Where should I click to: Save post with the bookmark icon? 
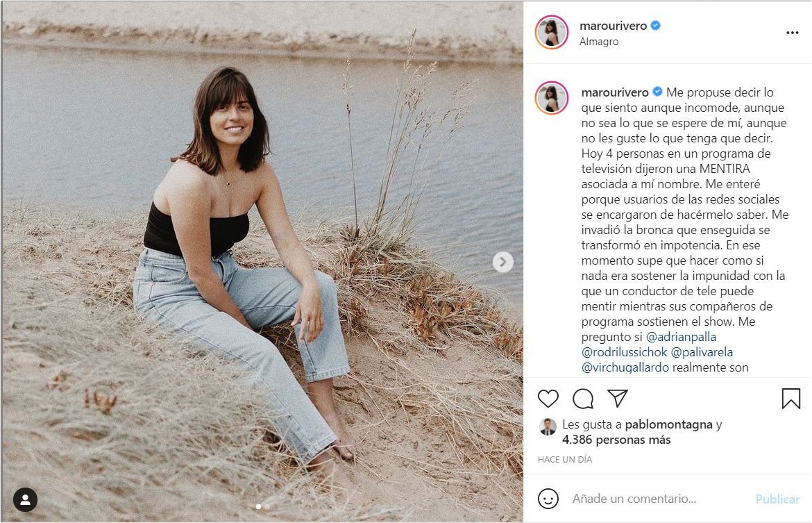click(791, 398)
